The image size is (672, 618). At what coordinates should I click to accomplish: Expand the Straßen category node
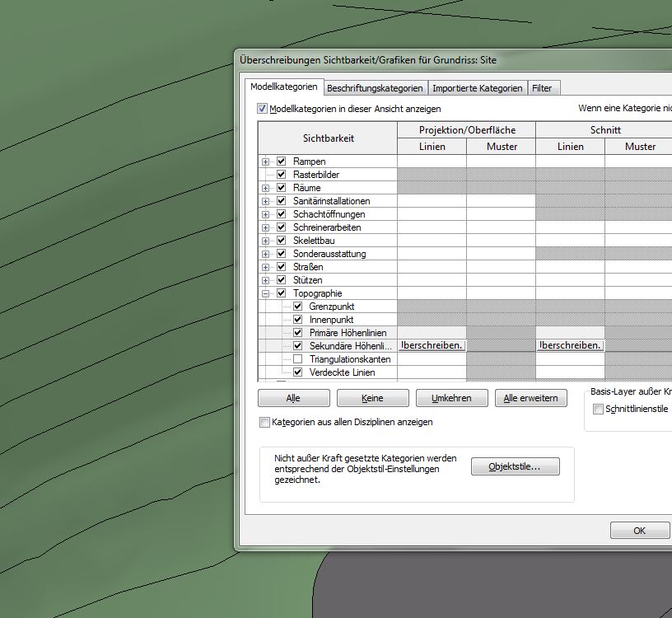[266, 267]
